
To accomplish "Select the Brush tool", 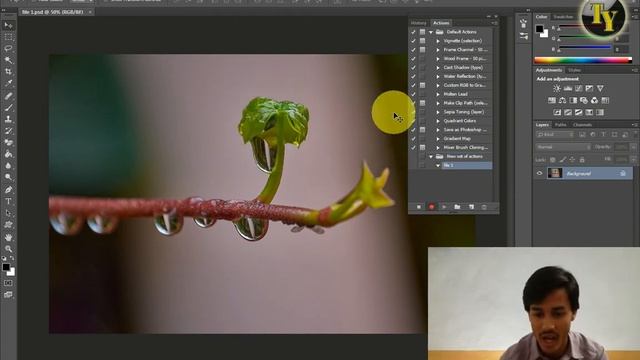I will point(8,108).
